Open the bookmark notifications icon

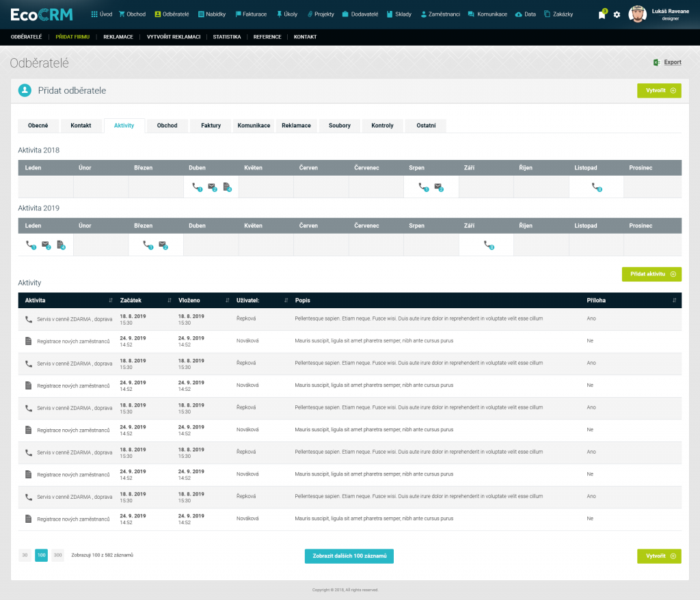pos(602,14)
